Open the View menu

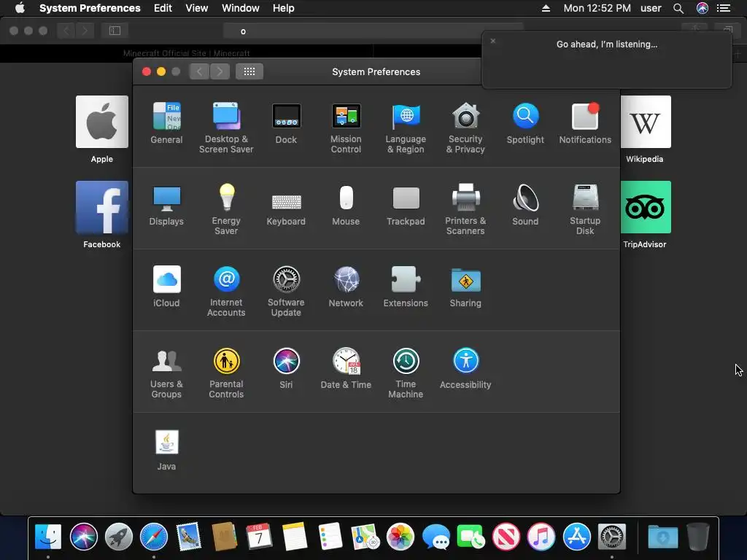[x=197, y=8]
